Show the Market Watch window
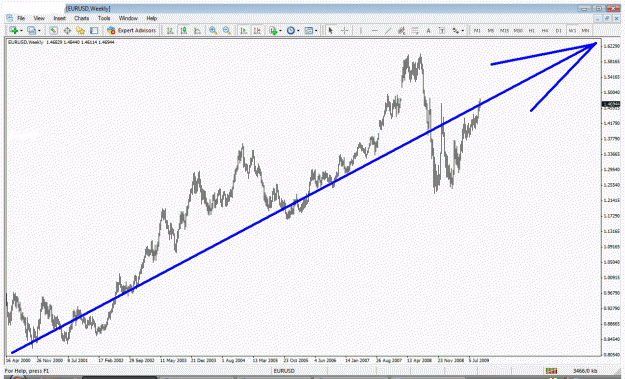 (53, 30)
